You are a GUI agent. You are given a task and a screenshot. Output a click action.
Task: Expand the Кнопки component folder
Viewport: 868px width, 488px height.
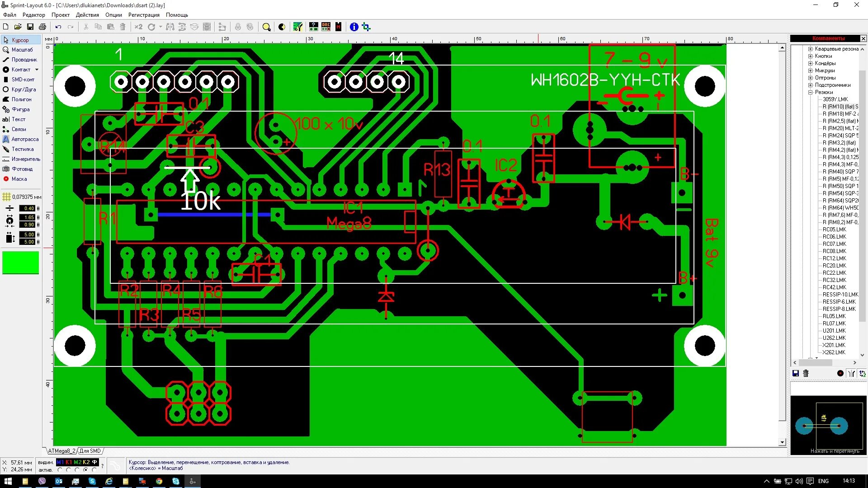[x=811, y=56]
